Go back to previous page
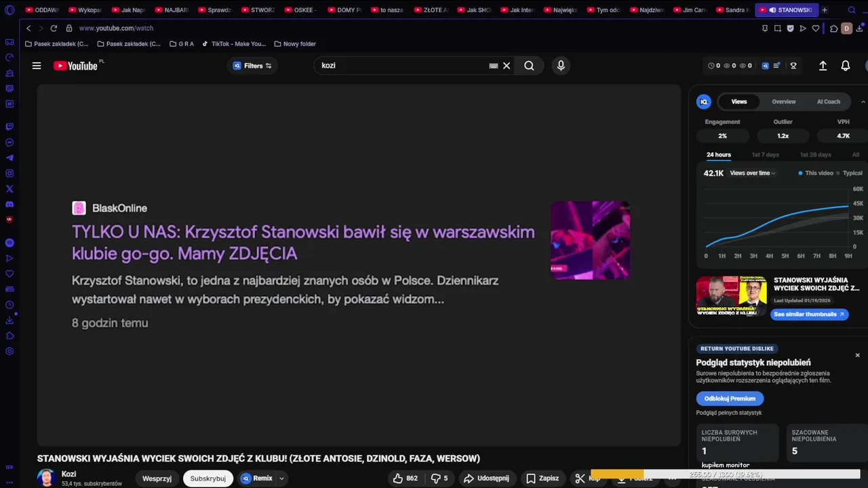Image resolution: width=868 pixels, height=488 pixels. (x=28, y=28)
